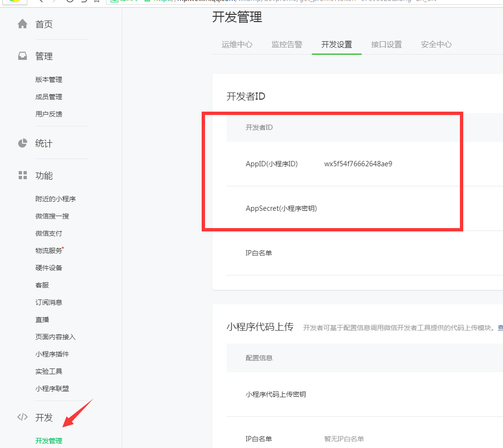The image size is (503, 448).
Task: Open 成员管理 in the sidebar
Action: coord(49,97)
